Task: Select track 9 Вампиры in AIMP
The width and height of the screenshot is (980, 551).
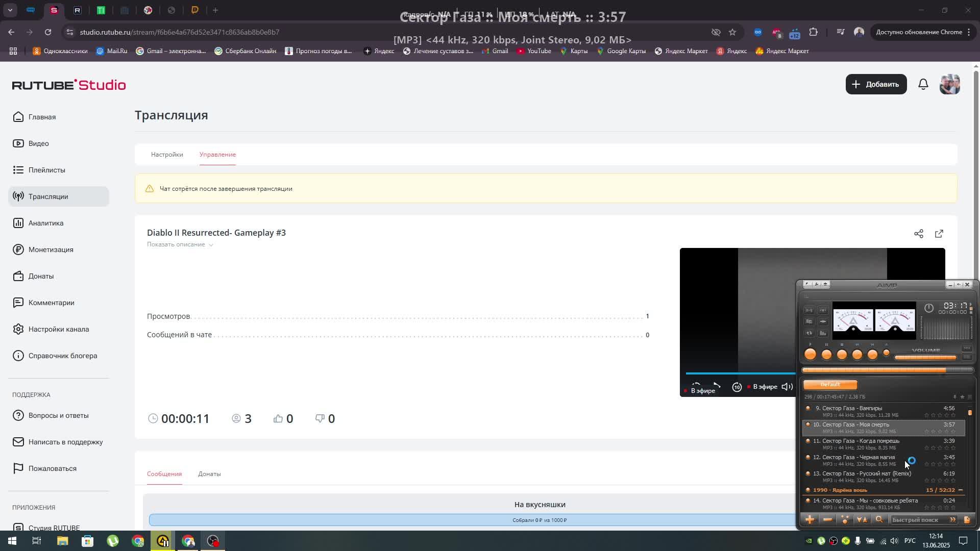Action: 884,411
